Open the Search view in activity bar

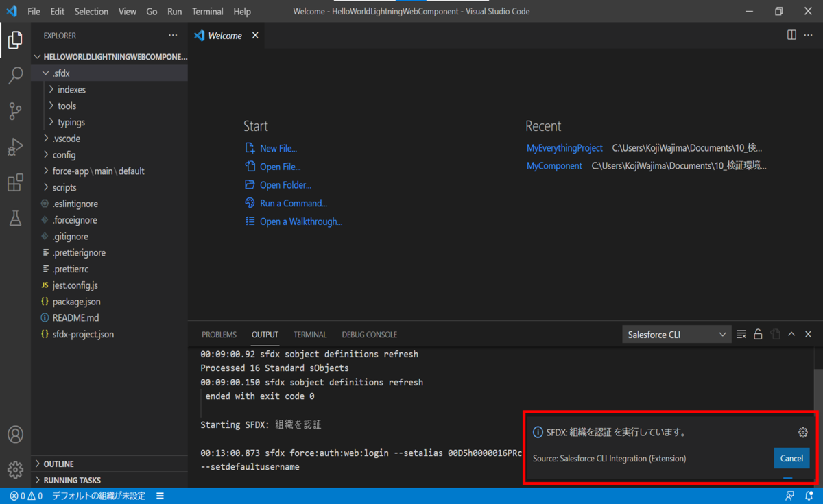click(x=15, y=75)
